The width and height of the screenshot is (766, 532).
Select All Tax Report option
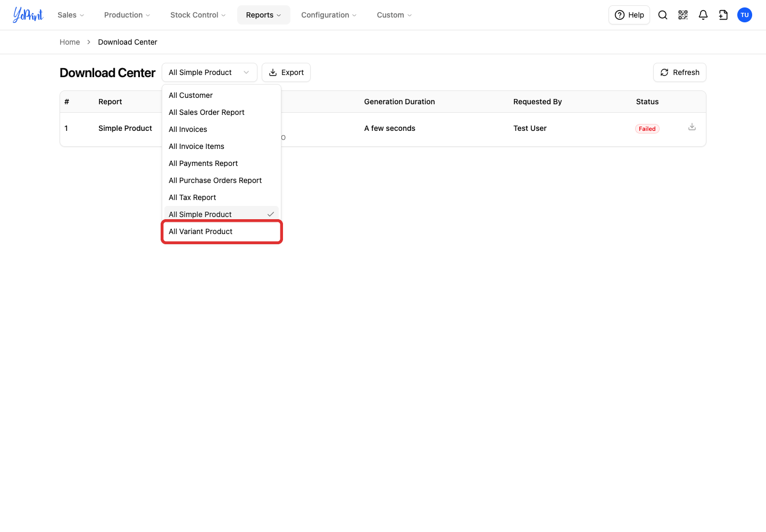coord(221,197)
